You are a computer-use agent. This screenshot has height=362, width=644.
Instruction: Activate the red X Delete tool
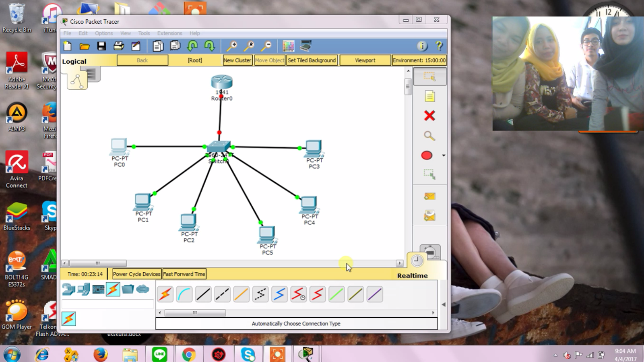tap(429, 116)
